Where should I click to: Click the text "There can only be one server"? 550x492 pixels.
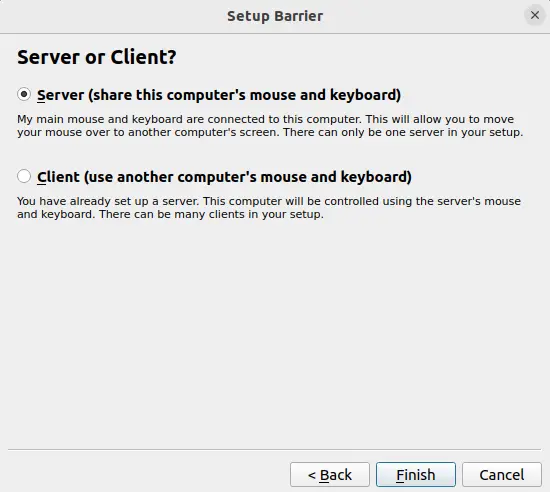(360, 133)
